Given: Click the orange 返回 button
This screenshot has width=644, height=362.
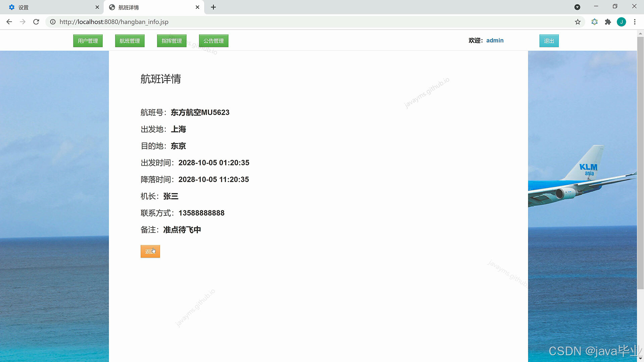Looking at the screenshot, I should [x=150, y=251].
